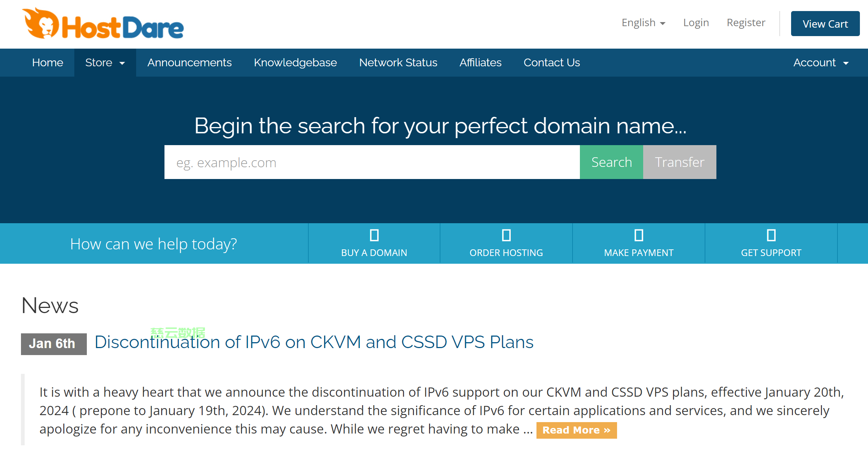Select the Home menu tab
868x449 pixels.
click(x=47, y=62)
